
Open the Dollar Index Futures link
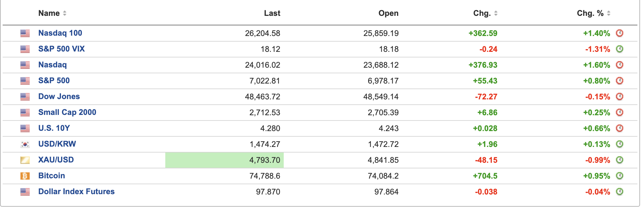pos(76,192)
